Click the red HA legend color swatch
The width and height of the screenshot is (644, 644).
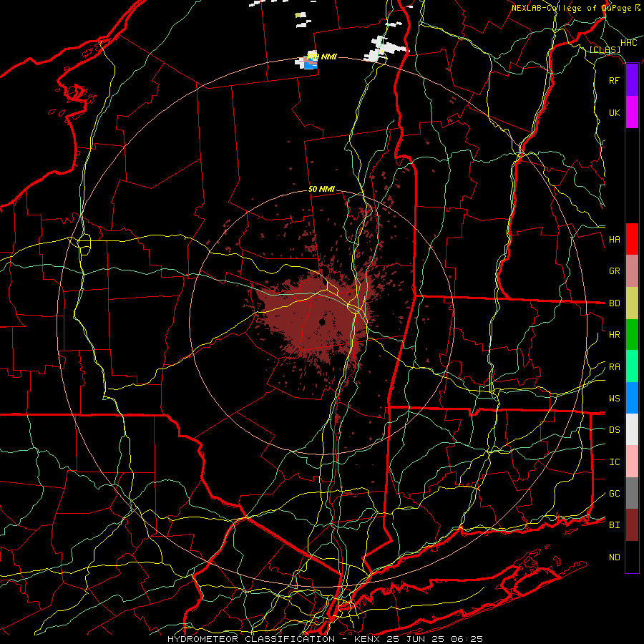point(632,239)
